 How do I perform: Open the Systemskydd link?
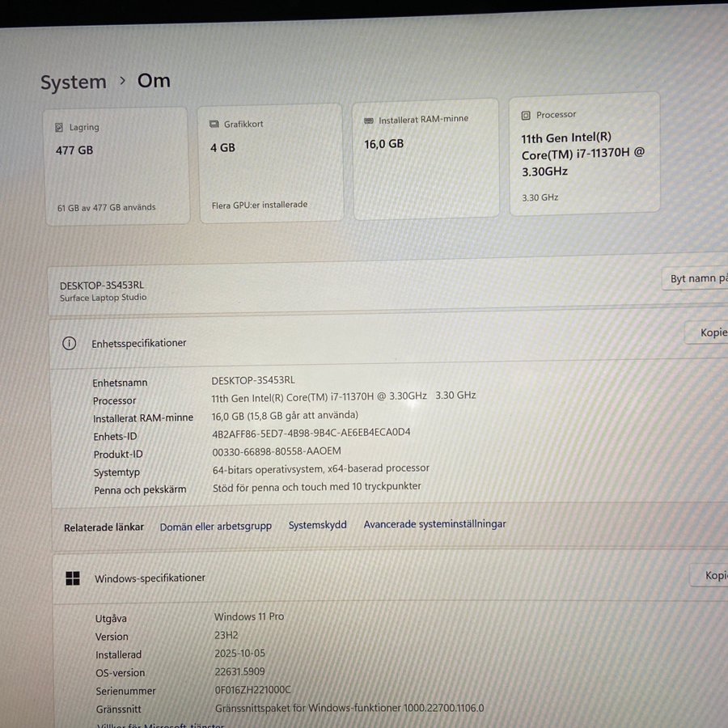tap(317, 525)
